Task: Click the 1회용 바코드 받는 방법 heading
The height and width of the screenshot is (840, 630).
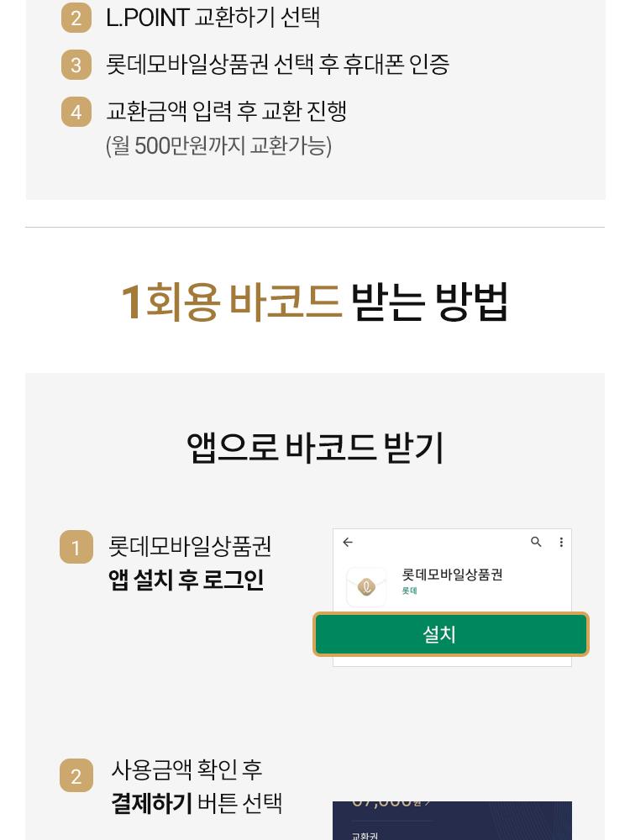Action: click(x=315, y=302)
